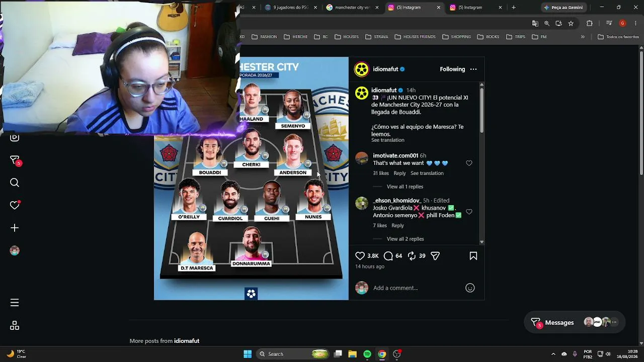
Task: Open the HOUSES FRIENDS bookmark folder
Action: pyautogui.click(x=415, y=37)
